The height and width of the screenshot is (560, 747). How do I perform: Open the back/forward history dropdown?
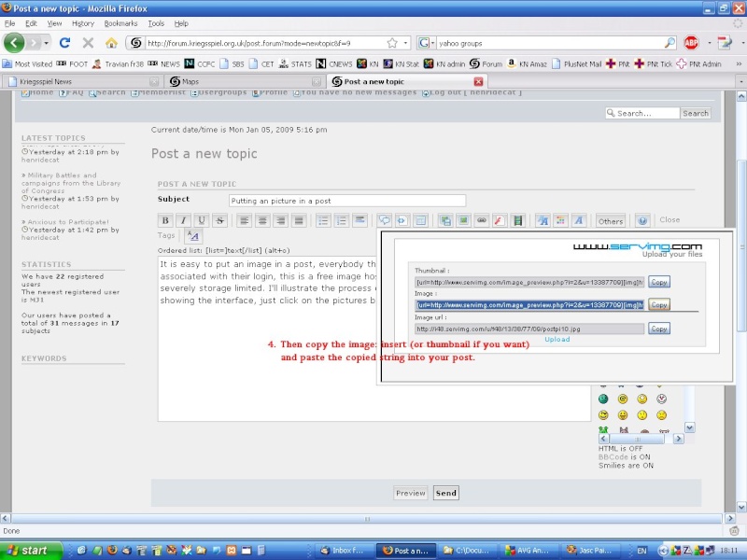coord(46,43)
